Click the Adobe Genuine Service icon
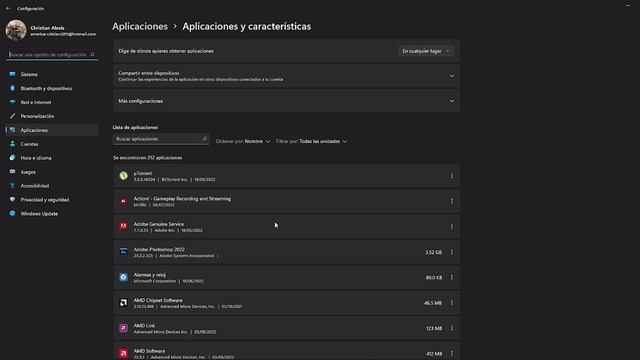This screenshot has height=360, width=640. (x=123, y=227)
